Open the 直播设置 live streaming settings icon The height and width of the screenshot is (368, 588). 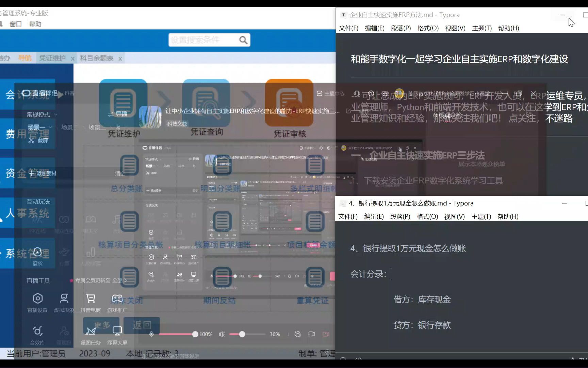(x=37, y=298)
